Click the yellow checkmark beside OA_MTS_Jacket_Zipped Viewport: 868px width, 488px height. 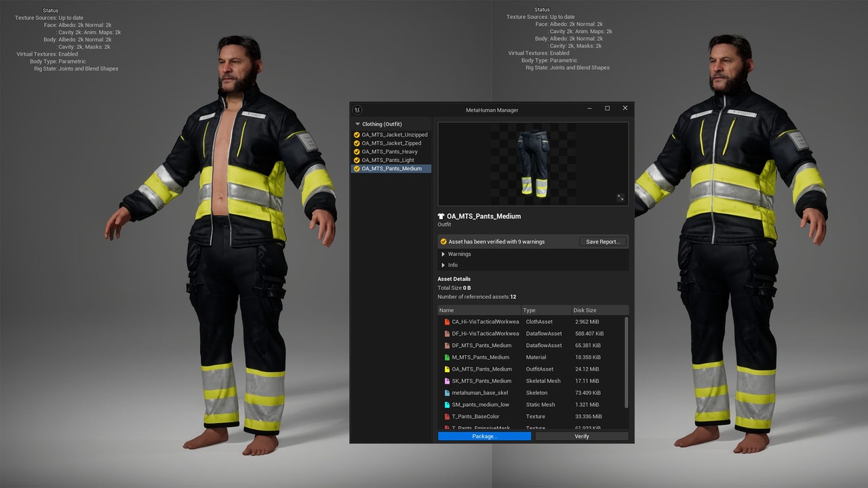tap(357, 143)
